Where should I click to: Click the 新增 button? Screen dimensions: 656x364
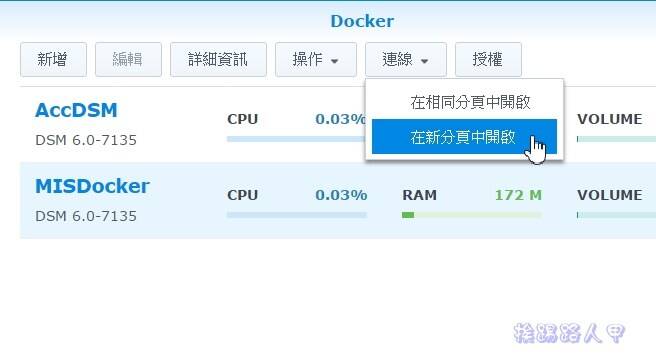(x=53, y=59)
